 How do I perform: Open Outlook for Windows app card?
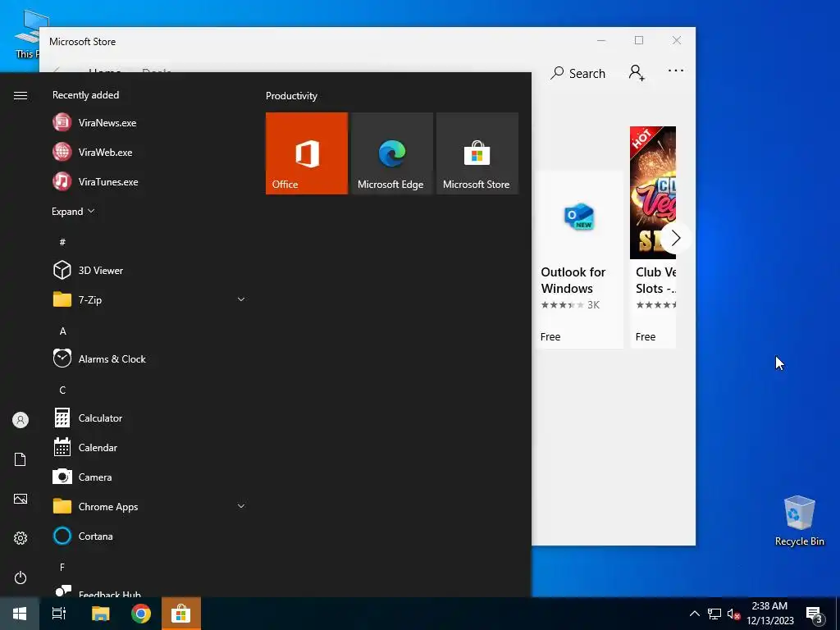coord(578,260)
